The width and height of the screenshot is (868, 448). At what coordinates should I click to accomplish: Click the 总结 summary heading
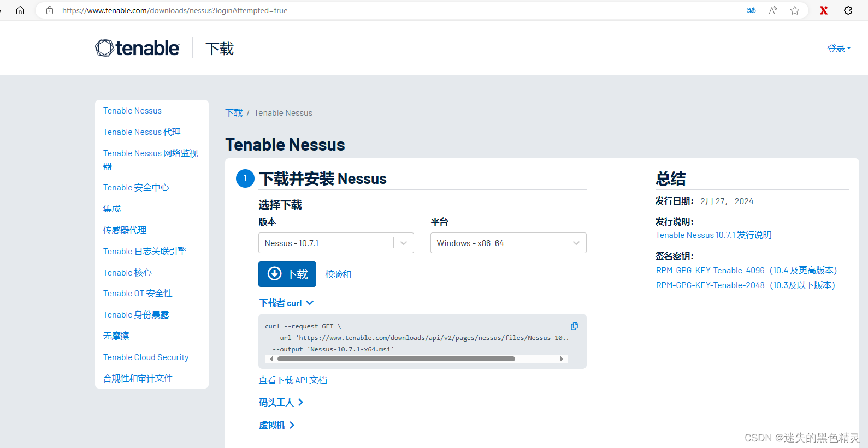pyautogui.click(x=671, y=178)
